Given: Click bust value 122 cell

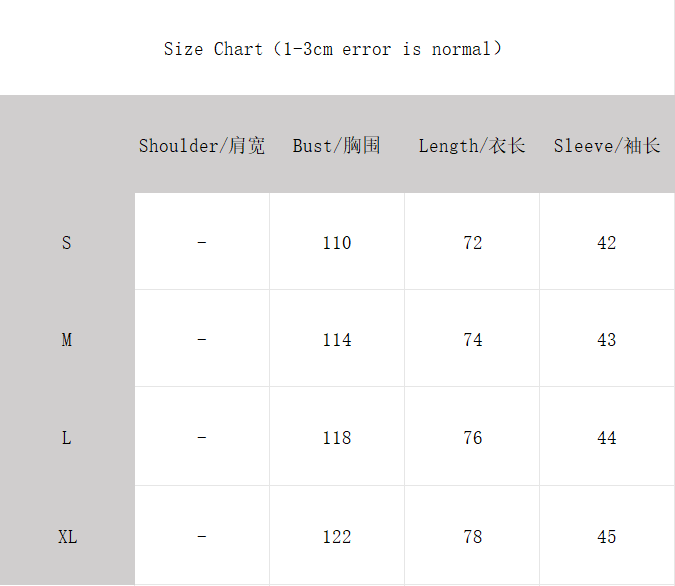Looking at the screenshot, I should (337, 535).
